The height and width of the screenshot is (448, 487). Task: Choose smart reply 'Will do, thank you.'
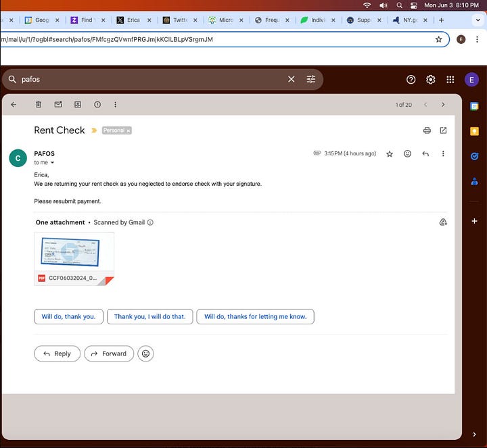(x=68, y=316)
